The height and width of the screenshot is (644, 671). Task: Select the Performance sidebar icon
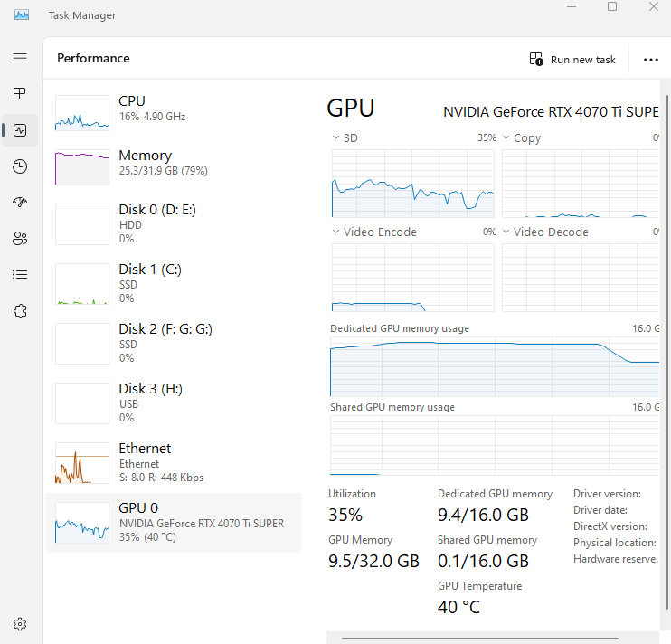pos(20,130)
